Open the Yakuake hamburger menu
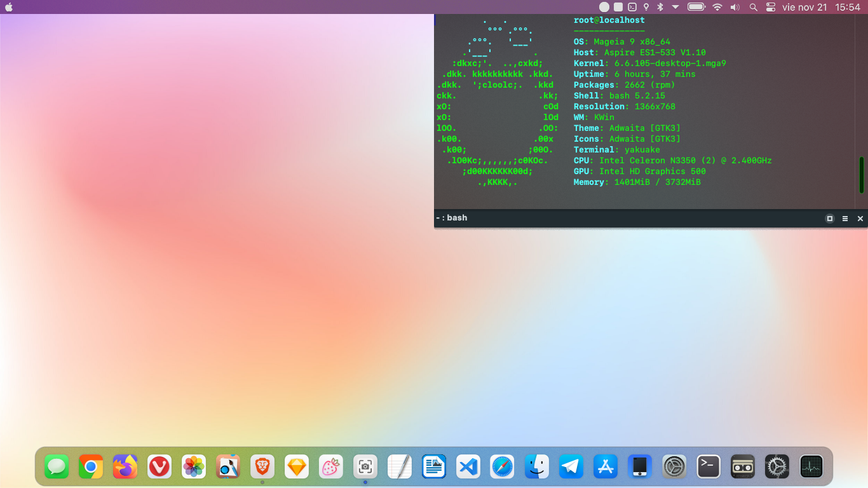868x488 pixels. [845, 219]
